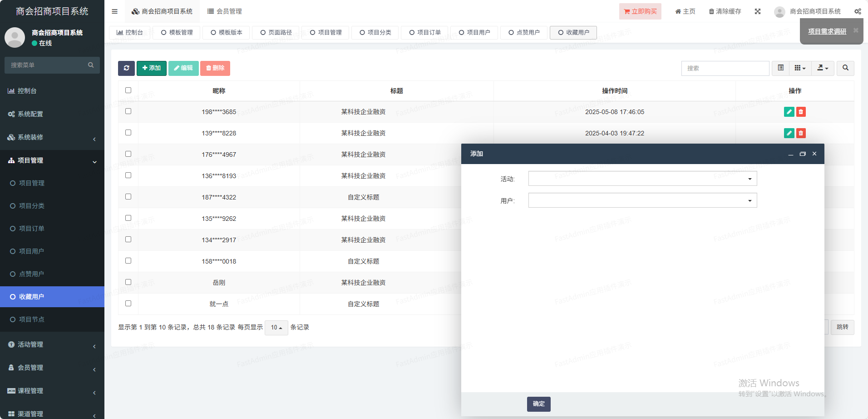The image size is (868, 419).
Task: Toggle the table card view icon
Action: [780, 68]
